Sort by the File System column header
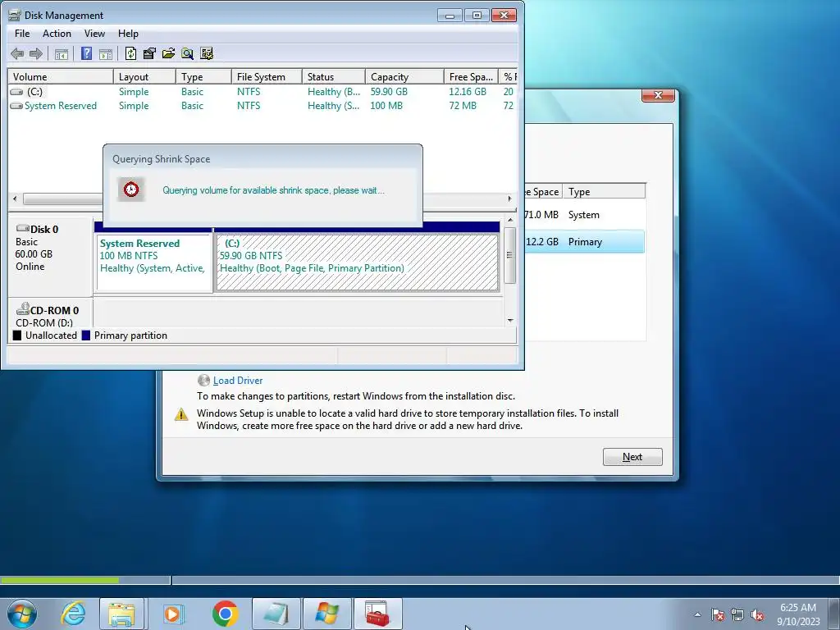Viewport: 840px width, 630px height. click(x=267, y=76)
